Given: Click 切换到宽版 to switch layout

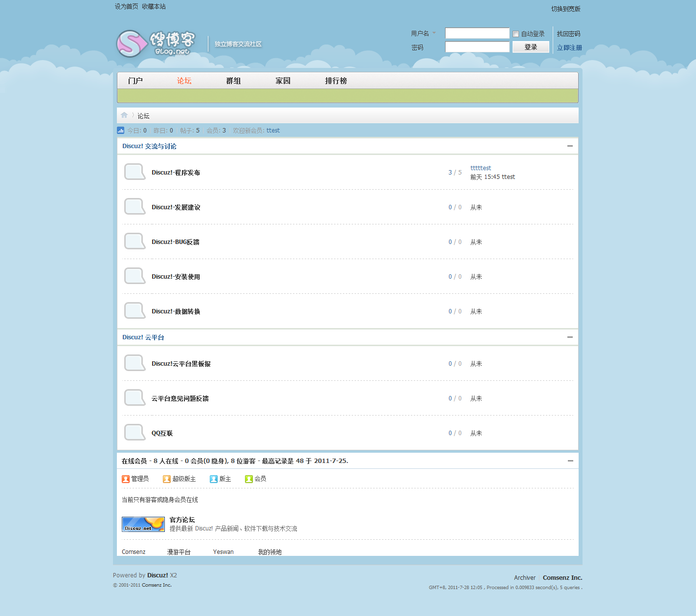Looking at the screenshot, I should tap(566, 9).
